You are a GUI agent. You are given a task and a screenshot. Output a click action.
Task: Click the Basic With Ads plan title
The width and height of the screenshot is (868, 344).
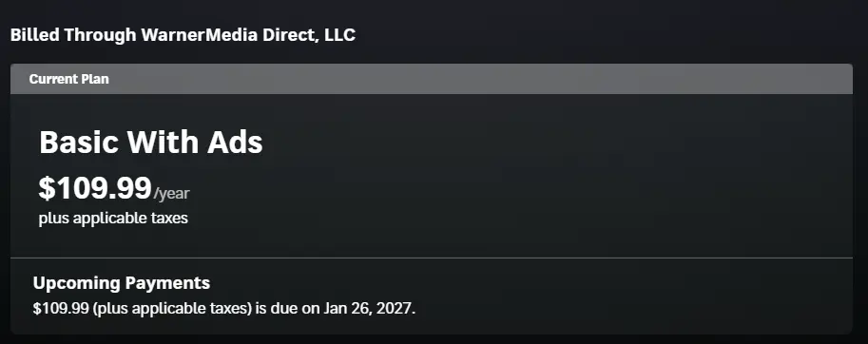(150, 143)
